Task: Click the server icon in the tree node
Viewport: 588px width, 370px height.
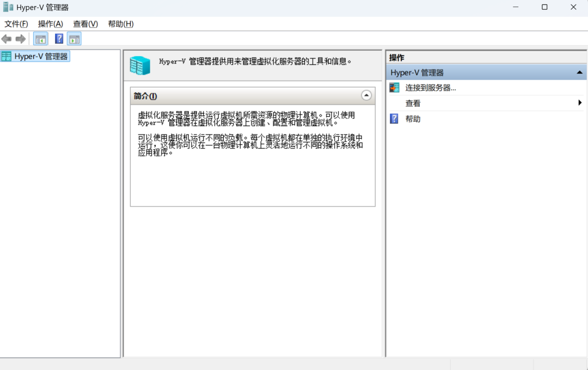Action: click(7, 56)
